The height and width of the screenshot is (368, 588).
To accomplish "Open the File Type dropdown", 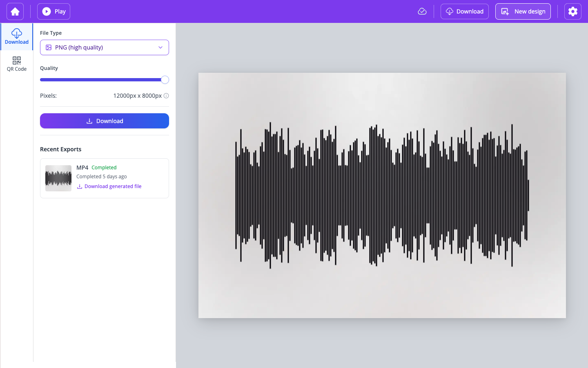I will (x=104, y=47).
